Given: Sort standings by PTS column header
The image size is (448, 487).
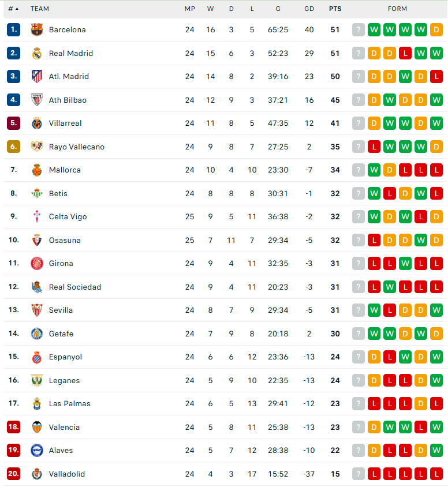Looking at the screenshot, I should (x=335, y=9).
